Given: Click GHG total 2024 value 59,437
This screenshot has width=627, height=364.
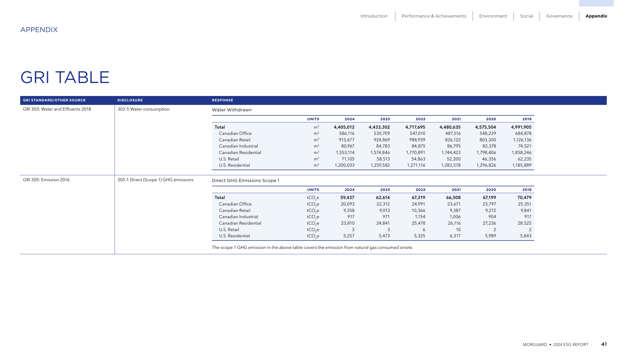Looking at the screenshot, I should coord(347,198).
